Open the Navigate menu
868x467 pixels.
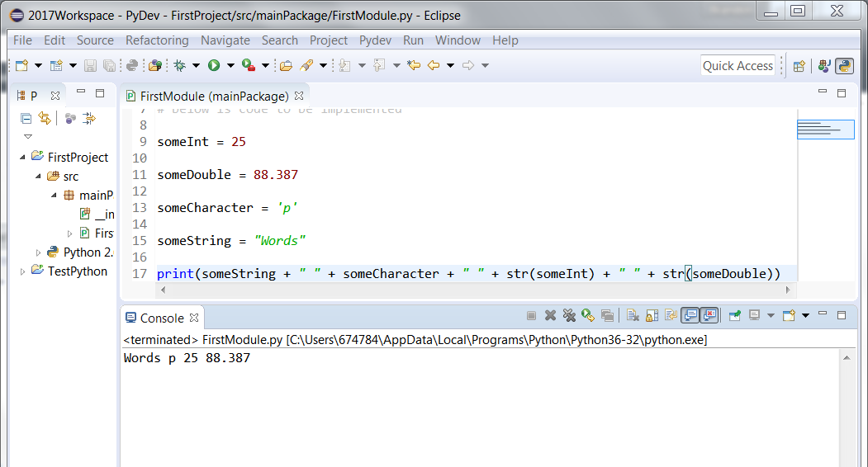point(225,40)
